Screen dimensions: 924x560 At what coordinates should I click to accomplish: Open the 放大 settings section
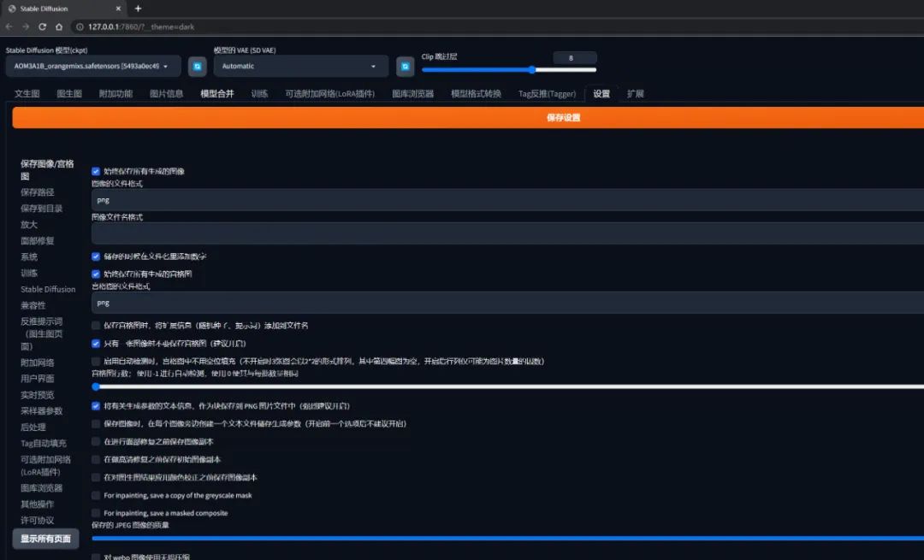tap(29, 224)
